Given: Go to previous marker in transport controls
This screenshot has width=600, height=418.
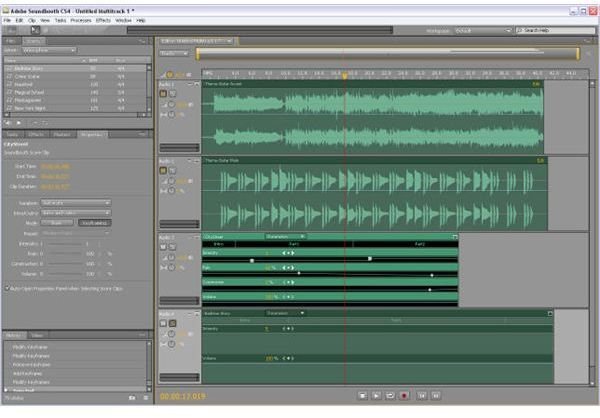Looking at the screenshot, I should tap(422, 395).
